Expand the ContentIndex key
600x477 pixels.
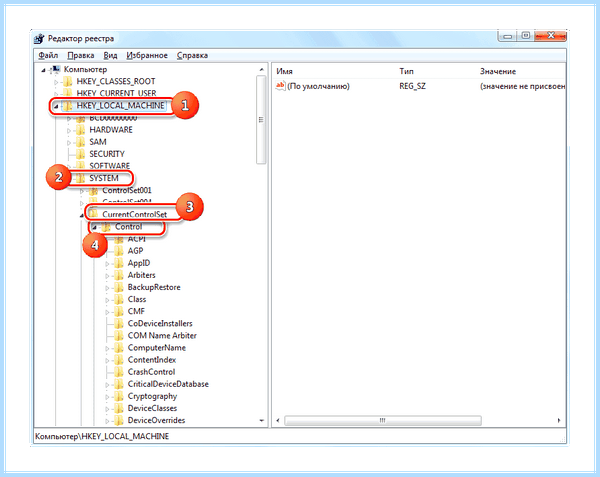click(x=107, y=360)
